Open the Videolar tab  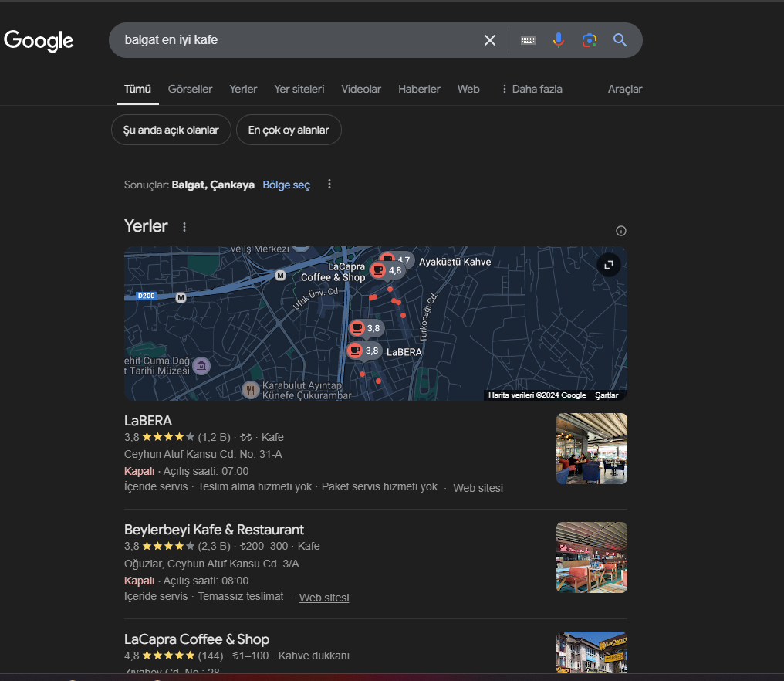361,89
